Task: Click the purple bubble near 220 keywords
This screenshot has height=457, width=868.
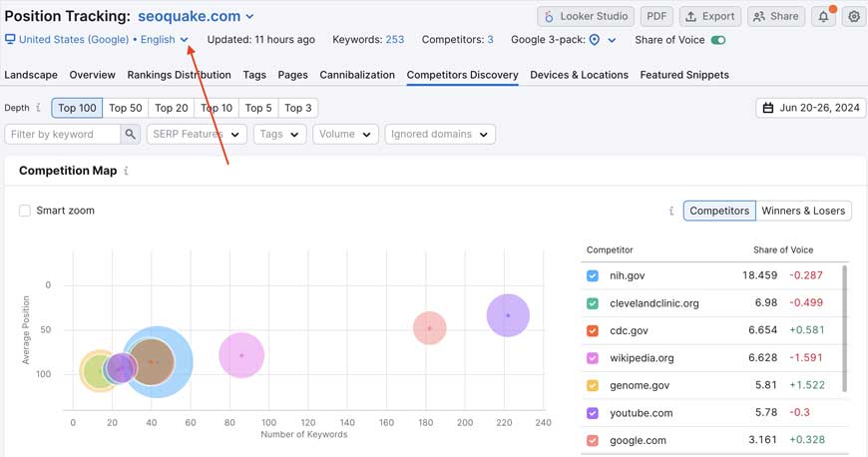Action: [x=508, y=315]
